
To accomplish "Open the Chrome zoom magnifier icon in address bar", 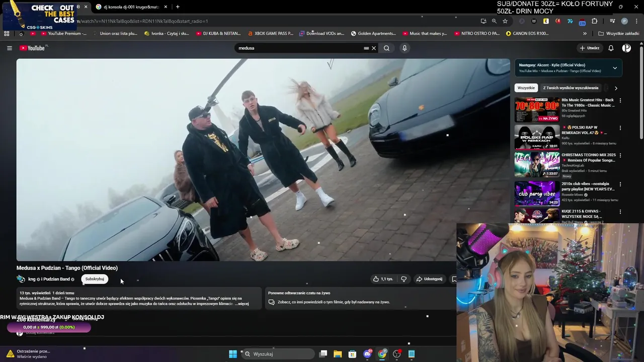I will tap(494, 21).
